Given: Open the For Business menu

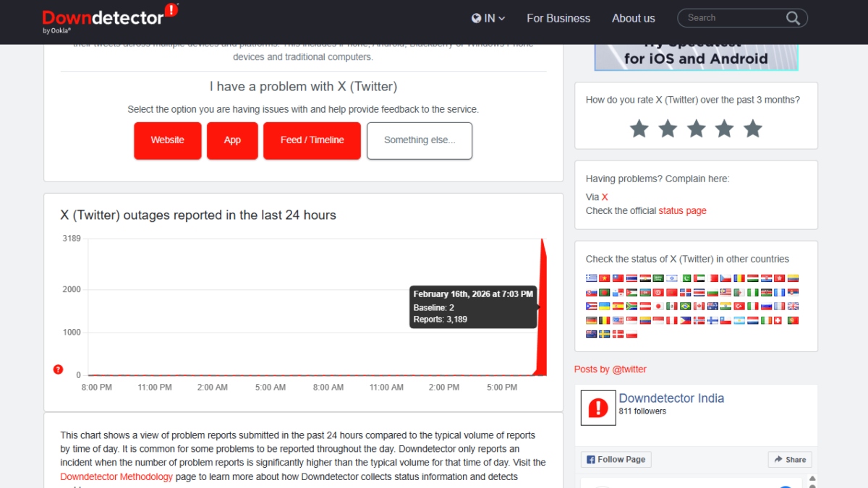Looking at the screenshot, I should pyautogui.click(x=558, y=18).
